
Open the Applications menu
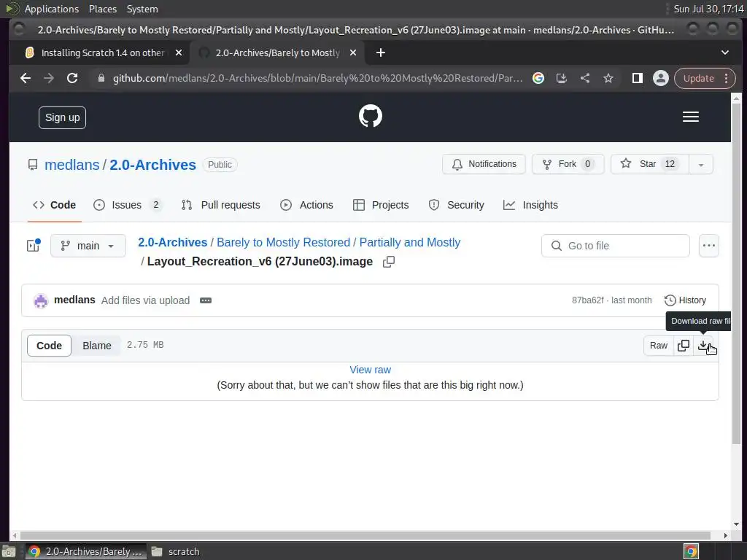[52, 9]
